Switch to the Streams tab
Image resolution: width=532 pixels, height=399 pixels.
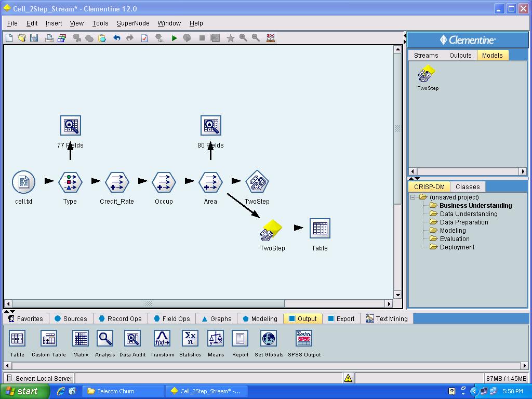point(426,55)
